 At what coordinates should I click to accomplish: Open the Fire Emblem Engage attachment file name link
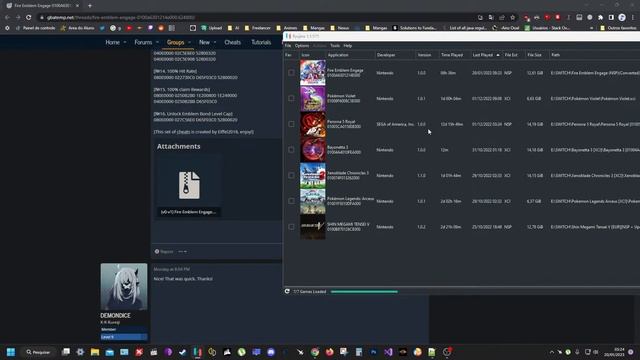(x=188, y=212)
